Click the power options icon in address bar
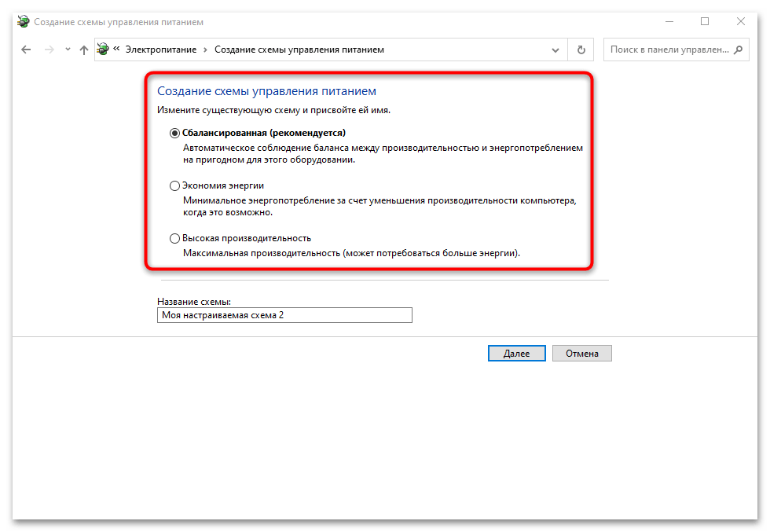770x532 pixels. pyautogui.click(x=103, y=50)
